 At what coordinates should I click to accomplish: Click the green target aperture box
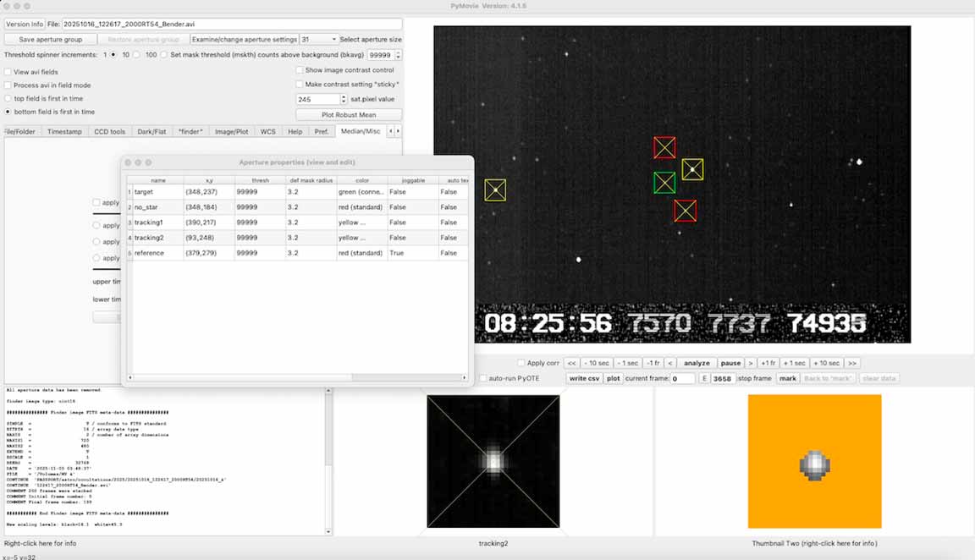pyautogui.click(x=664, y=183)
